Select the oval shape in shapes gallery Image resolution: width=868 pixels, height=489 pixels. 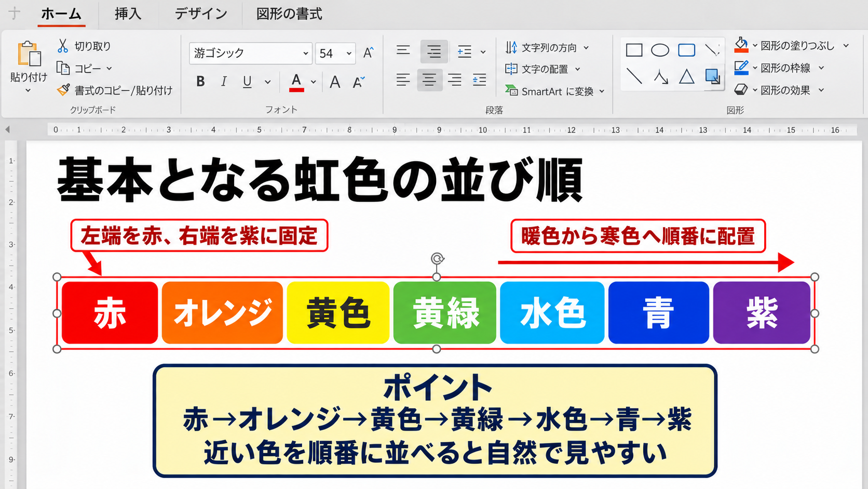pos(660,50)
